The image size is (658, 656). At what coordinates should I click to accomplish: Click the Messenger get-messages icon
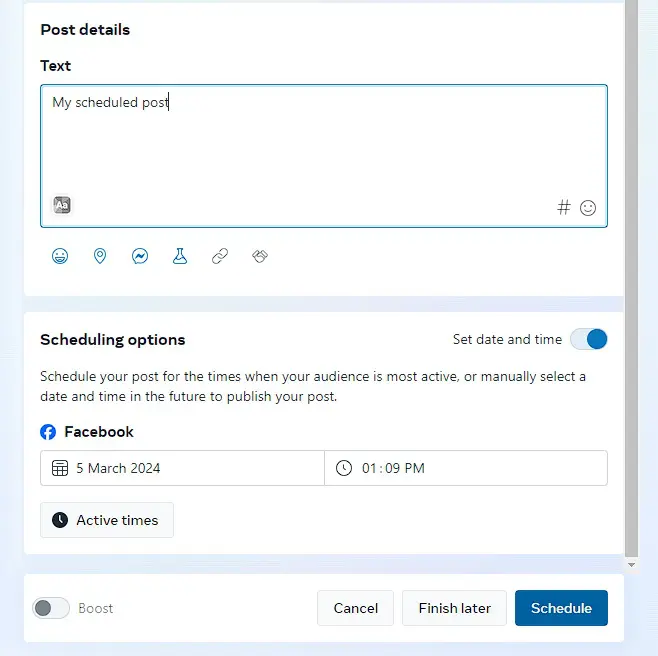coord(140,256)
